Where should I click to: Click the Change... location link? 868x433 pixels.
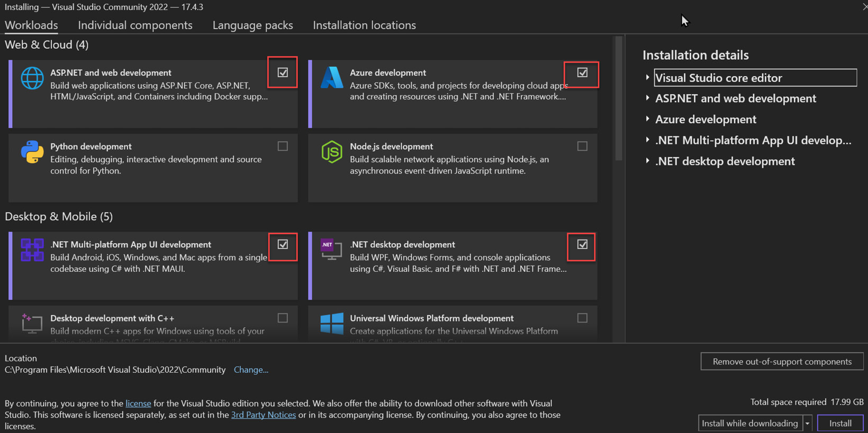tap(251, 370)
